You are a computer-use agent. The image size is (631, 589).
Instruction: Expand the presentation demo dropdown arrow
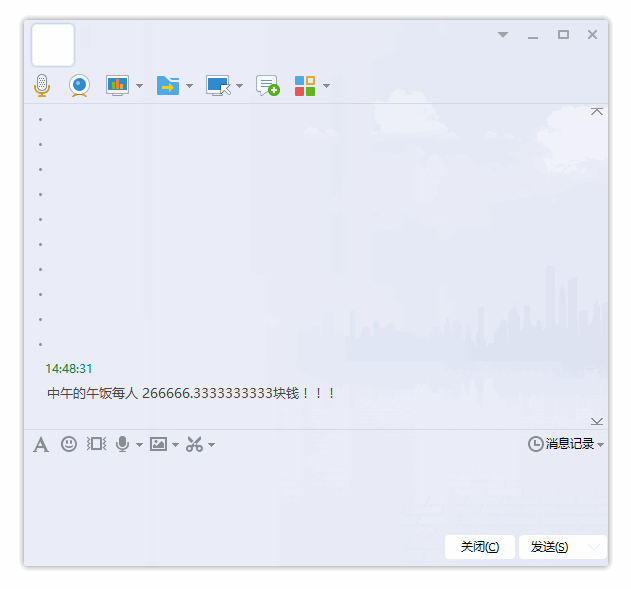(140, 86)
